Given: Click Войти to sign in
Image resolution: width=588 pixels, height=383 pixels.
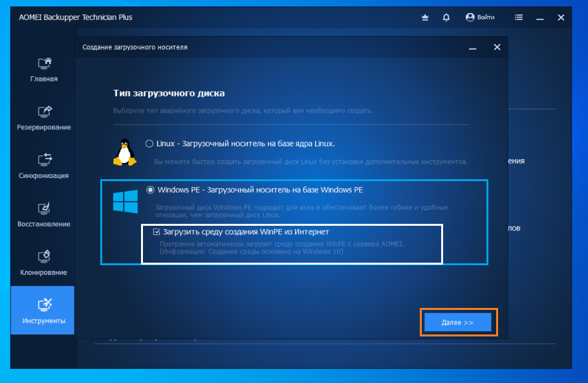Looking at the screenshot, I should (x=480, y=17).
